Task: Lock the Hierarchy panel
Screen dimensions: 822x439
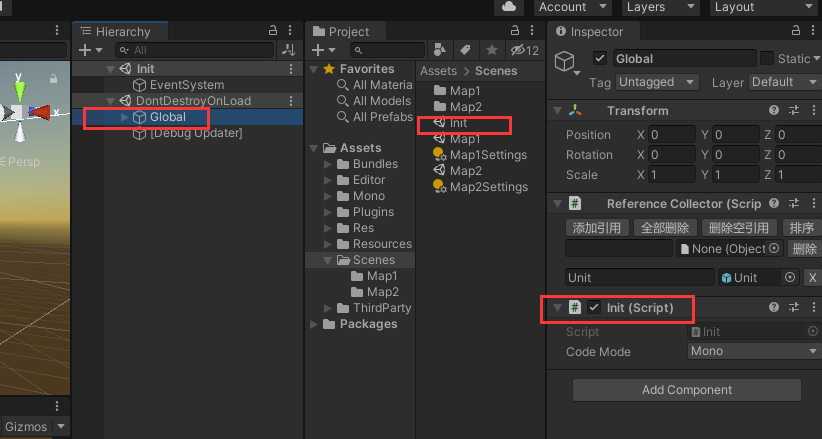Action: [273, 30]
